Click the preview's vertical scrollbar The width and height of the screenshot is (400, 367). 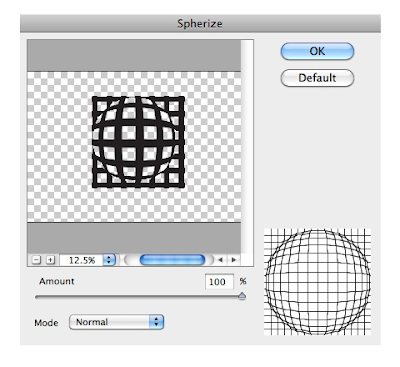pos(247,147)
